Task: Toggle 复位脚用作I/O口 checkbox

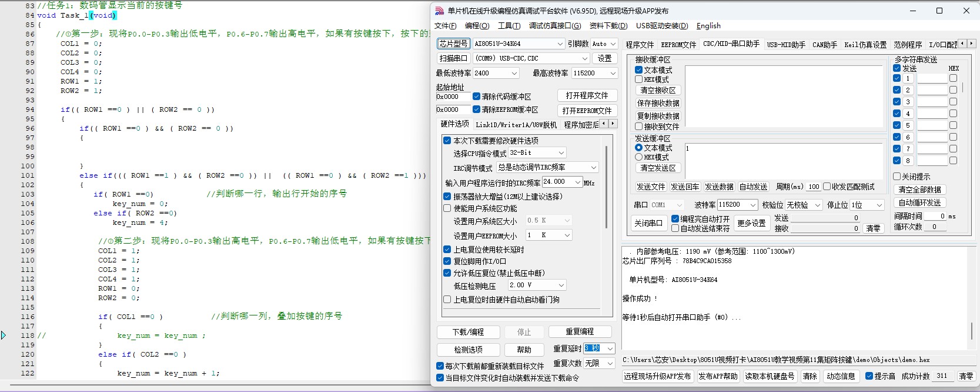Action: 447,261
